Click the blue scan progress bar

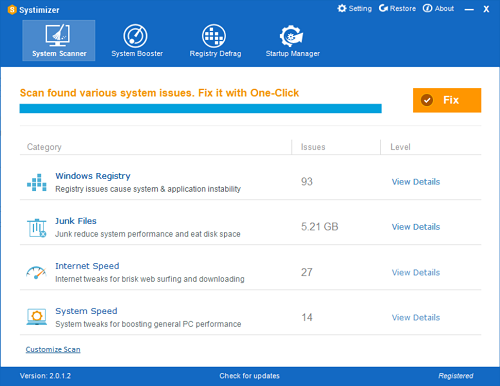pyautogui.click(x=200, y=108)
